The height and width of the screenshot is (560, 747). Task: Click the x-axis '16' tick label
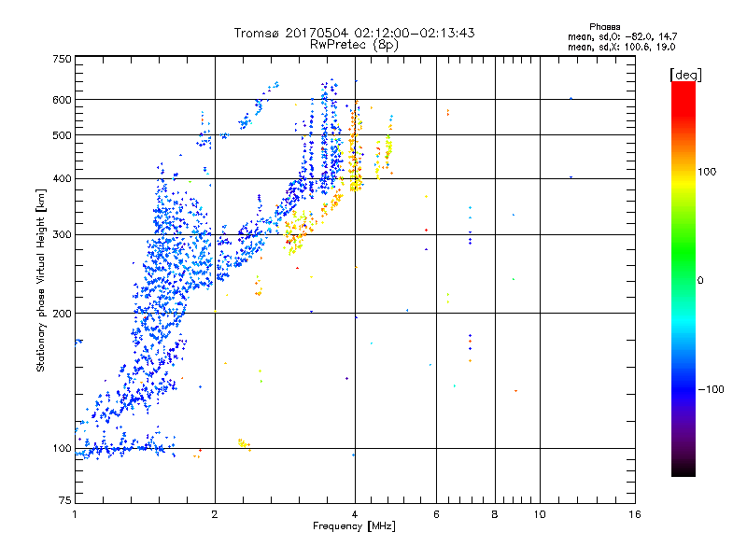click(x=635, y=514)
